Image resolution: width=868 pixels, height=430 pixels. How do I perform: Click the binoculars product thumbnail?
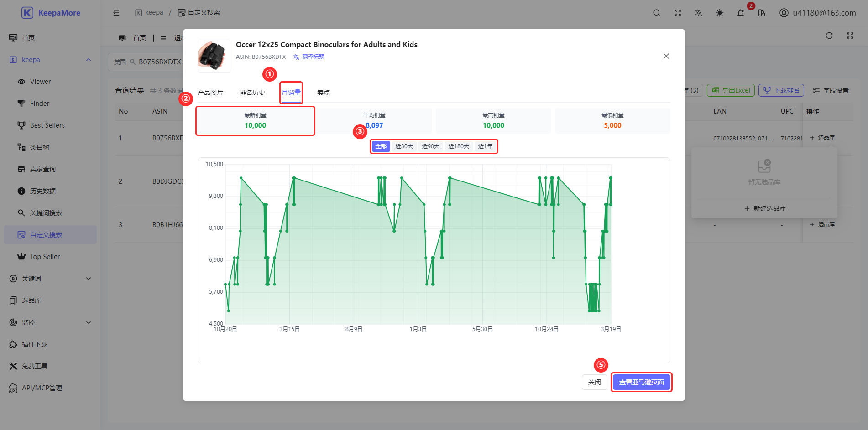click(x=214, y=56)
